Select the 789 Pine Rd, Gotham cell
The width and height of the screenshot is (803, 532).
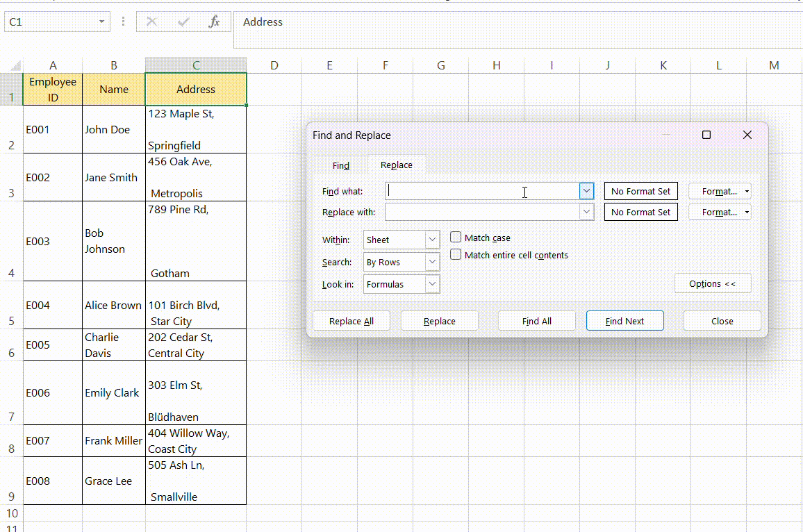pos(196,241)
